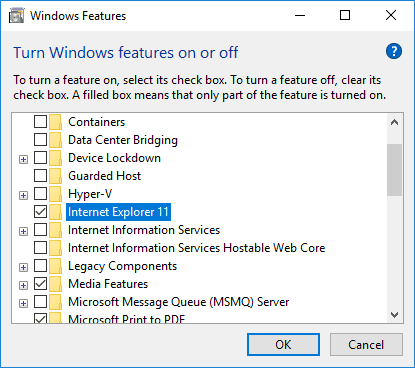The width and height of the screenshot is (415, 368).
Task: Close the Windows Features window
Action: [x=391, y=15]
